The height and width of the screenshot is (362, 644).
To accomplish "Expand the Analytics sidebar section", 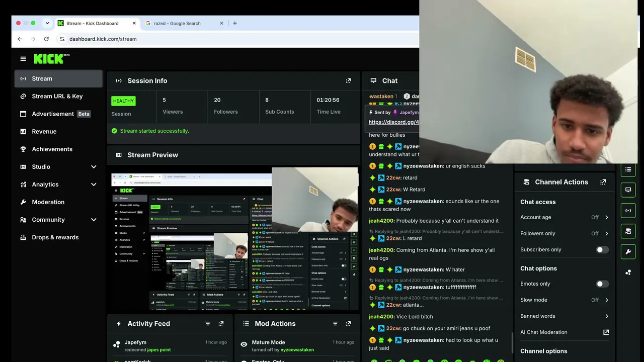I will pyautogui.click(x=94, y=185).
